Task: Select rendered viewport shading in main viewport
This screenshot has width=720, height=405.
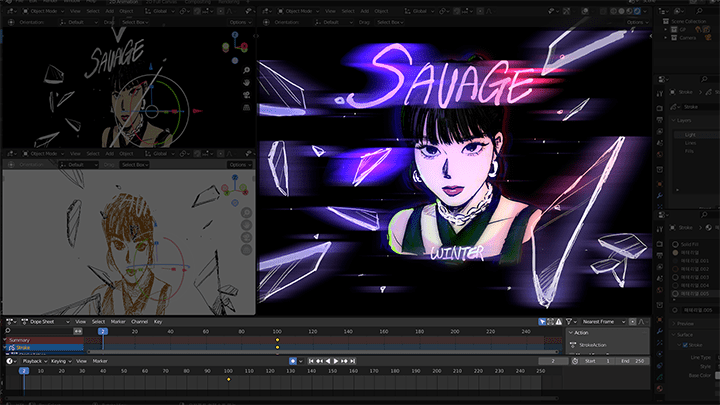Action: [x=637, y=11]
